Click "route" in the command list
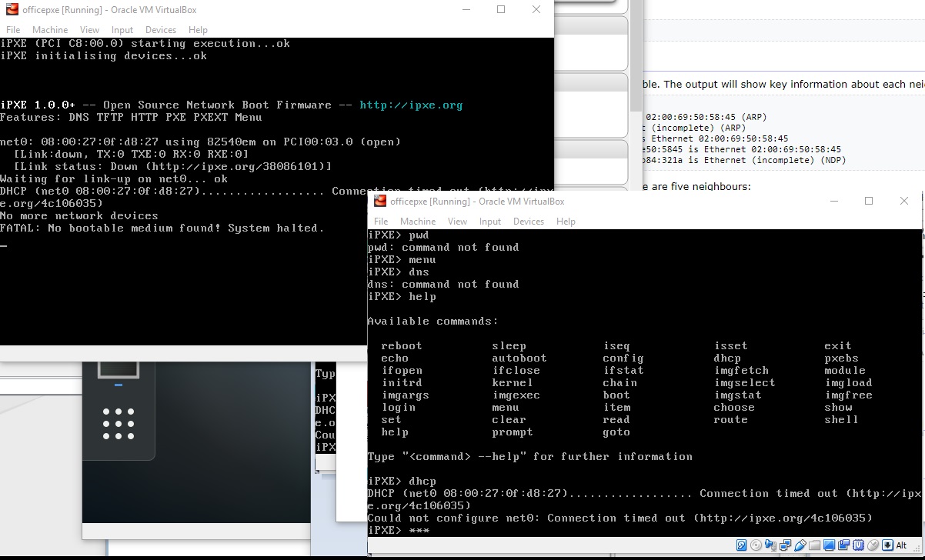 (x=730, y=420)
